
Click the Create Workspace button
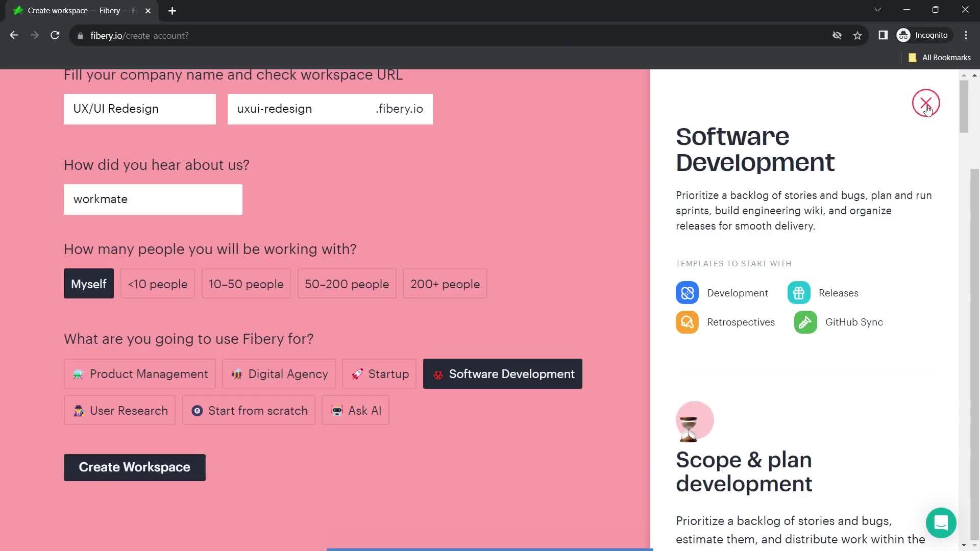pyautogui.click(x=135, y=467)
